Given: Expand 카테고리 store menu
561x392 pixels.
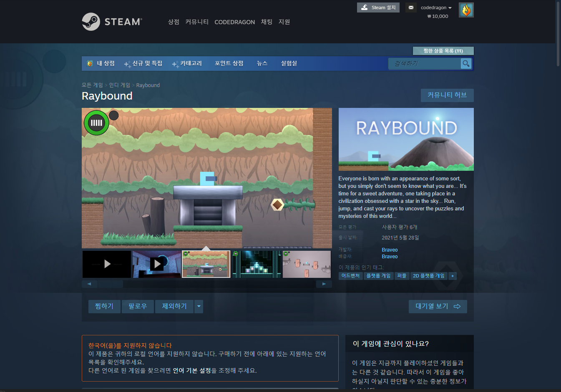Looking at the screenshot, I should point(187,63).
